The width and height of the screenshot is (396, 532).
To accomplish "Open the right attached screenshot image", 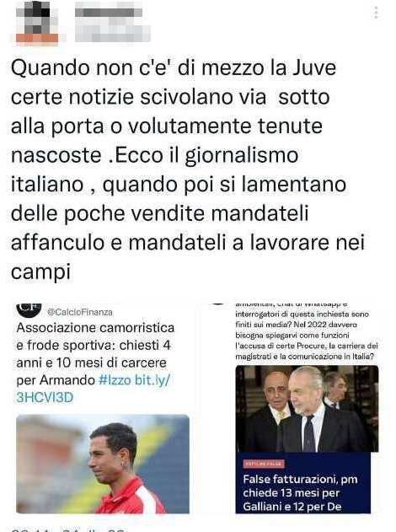I will [294, 408].
